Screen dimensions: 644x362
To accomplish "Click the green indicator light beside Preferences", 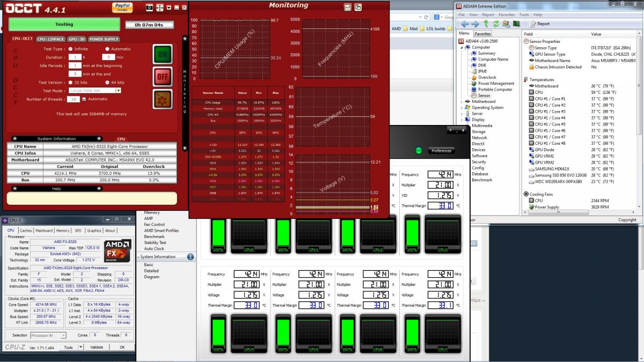I will 419,151.
